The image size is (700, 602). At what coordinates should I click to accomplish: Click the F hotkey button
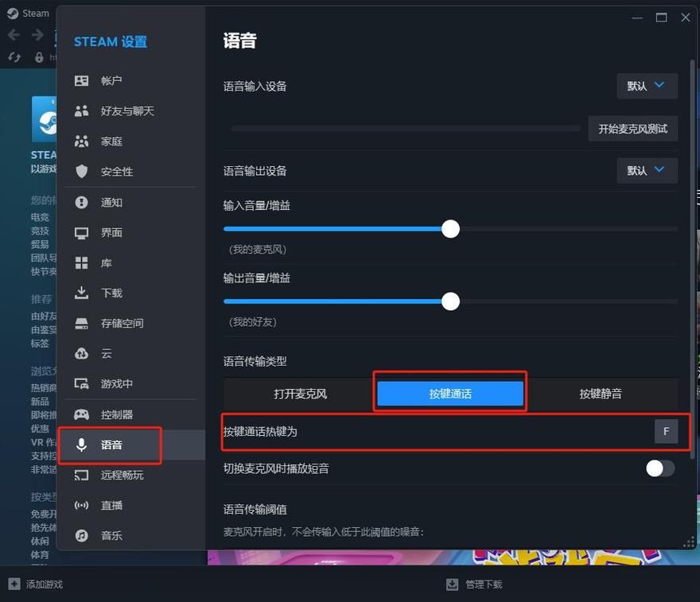point(666,431)
